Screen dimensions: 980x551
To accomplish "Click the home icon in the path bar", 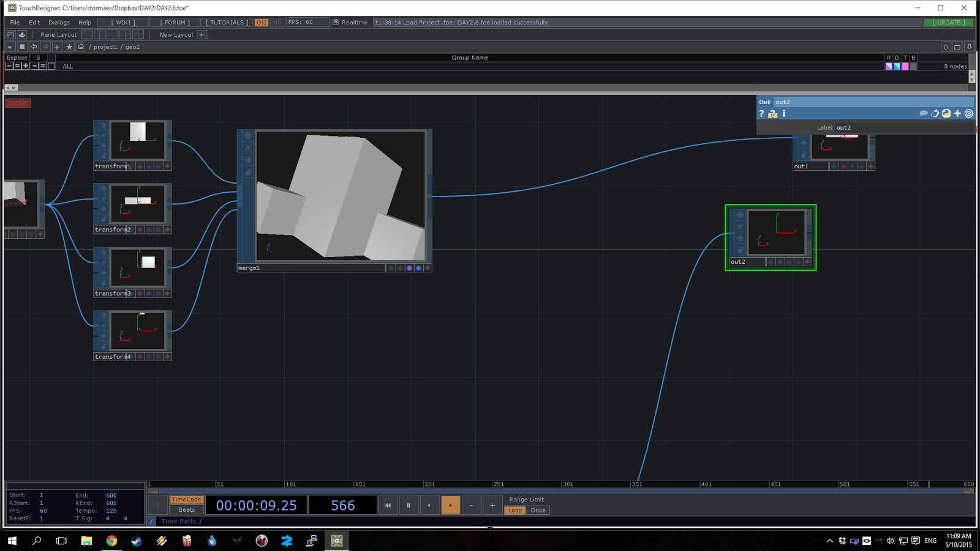I will tap(80, 47).
